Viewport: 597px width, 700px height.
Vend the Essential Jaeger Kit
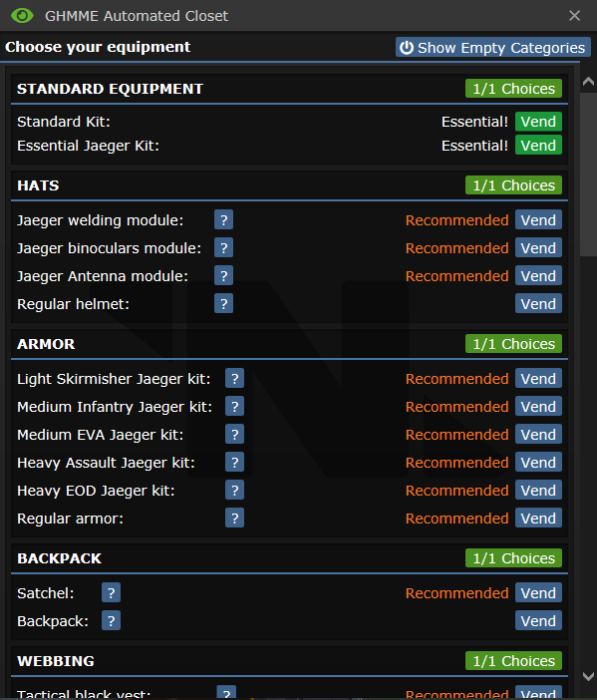pos(538,146)
